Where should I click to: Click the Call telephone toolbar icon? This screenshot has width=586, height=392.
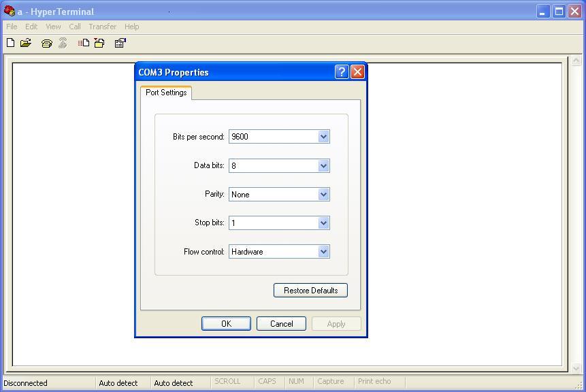[47, 44]
